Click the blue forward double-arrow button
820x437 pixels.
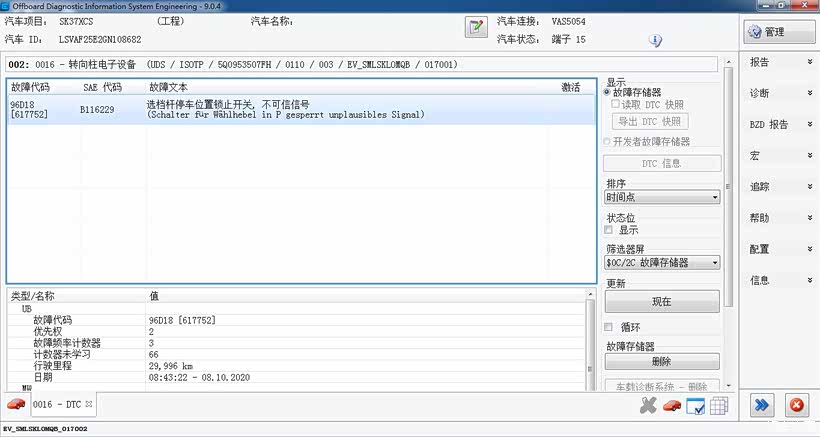click(762, 405)
